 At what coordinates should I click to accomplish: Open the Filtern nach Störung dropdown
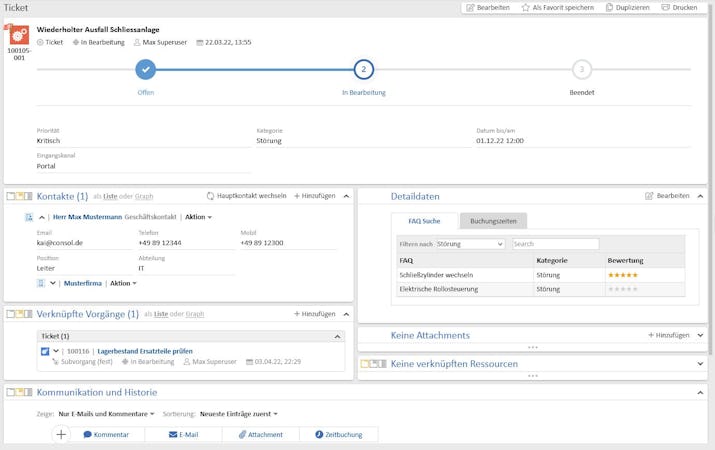point(470,244)
